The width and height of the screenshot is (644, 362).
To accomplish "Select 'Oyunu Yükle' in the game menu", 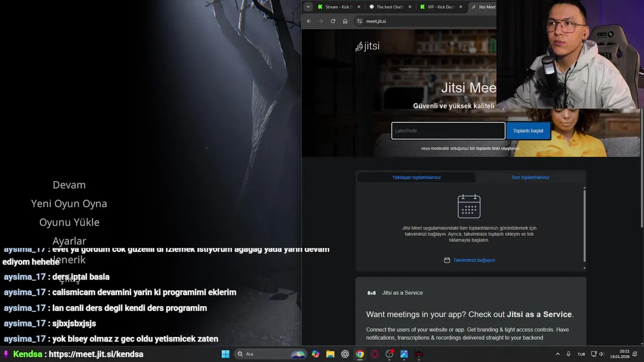I will click(69, 222).
